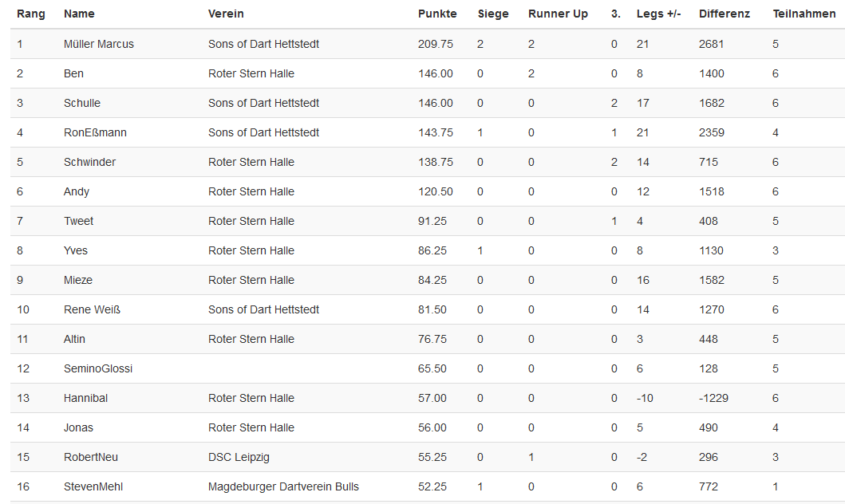Click the Legs +/- column header
The width and height of the screenshot is (845, 504).
tap(658, 14)
